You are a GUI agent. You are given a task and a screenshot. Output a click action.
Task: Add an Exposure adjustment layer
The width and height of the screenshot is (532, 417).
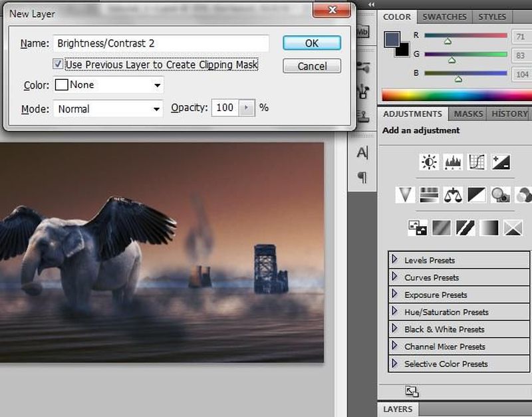click(x=499, y=161)
